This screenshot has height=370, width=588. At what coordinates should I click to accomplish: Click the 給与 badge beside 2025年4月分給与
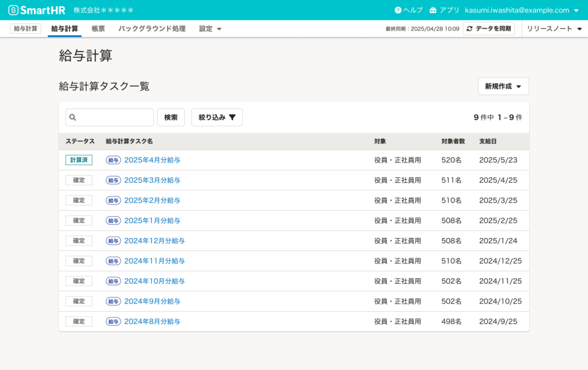tap(113, 159)
